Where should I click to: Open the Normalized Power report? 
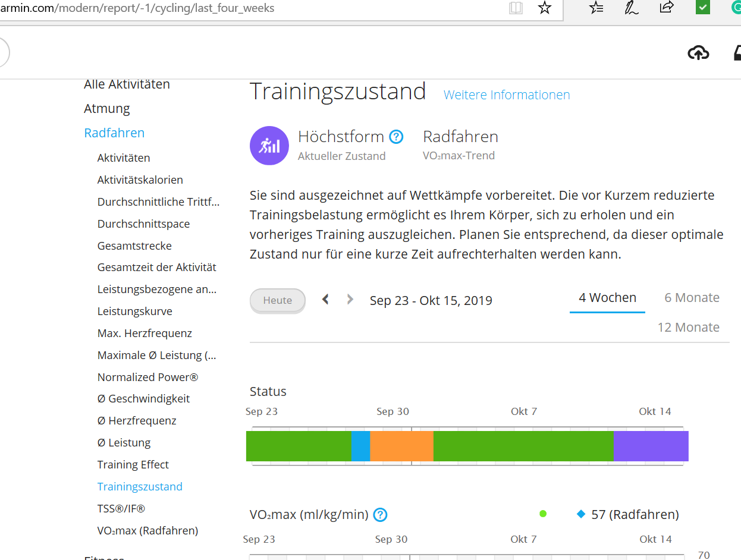(x=148, y=377)
